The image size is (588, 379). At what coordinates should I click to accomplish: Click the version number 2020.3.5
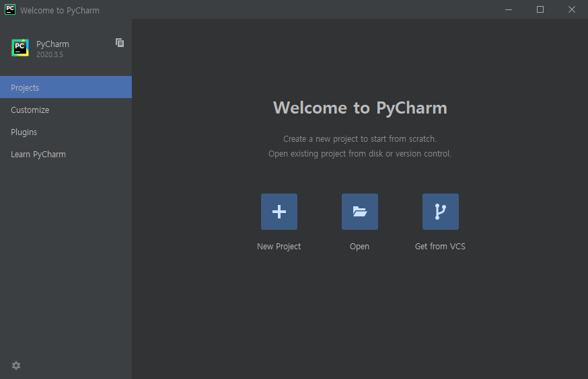click(x=50, y=54)
